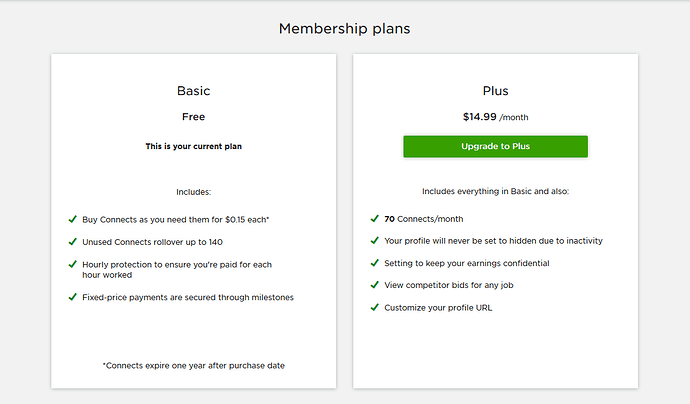This screenshot has width=690, height=404.
Task: Select the Plus plan title
Action: point(495,91)
